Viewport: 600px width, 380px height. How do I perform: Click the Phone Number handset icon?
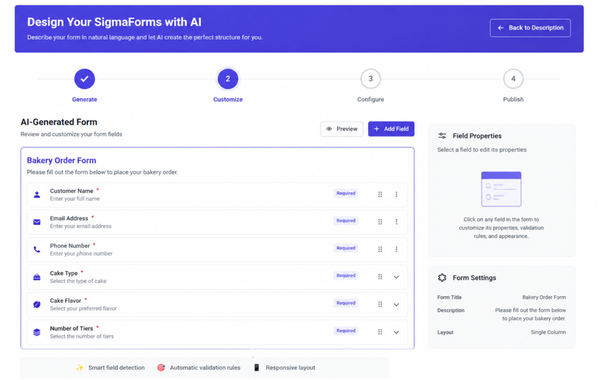(x=37, y=250)
